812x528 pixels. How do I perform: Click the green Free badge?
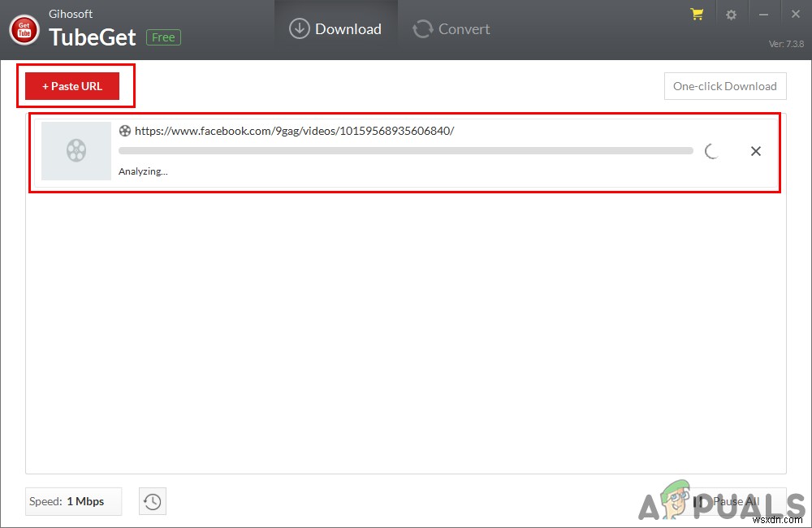163,37
